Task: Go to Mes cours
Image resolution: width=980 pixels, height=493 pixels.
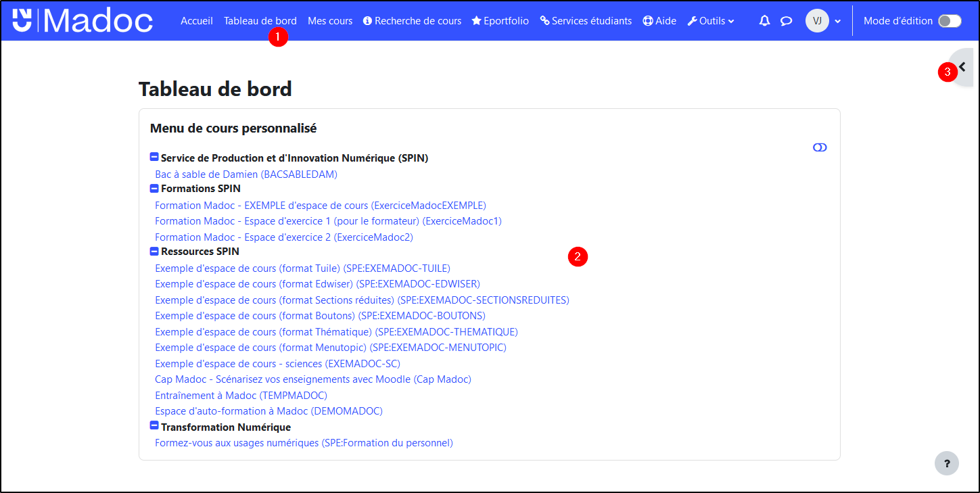Action: pos(330,21)
